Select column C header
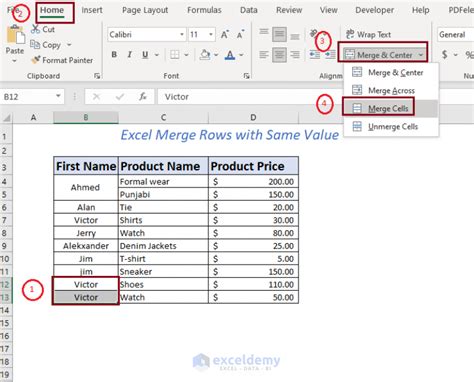The image size is (474, 382). tap(163, 117)
